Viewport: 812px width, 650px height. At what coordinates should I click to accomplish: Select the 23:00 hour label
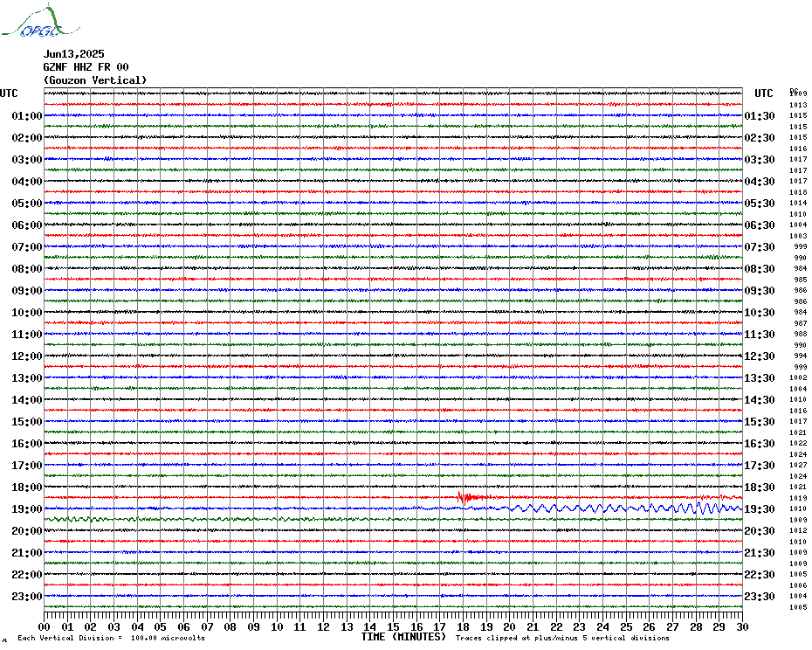[x=27, y=596]
